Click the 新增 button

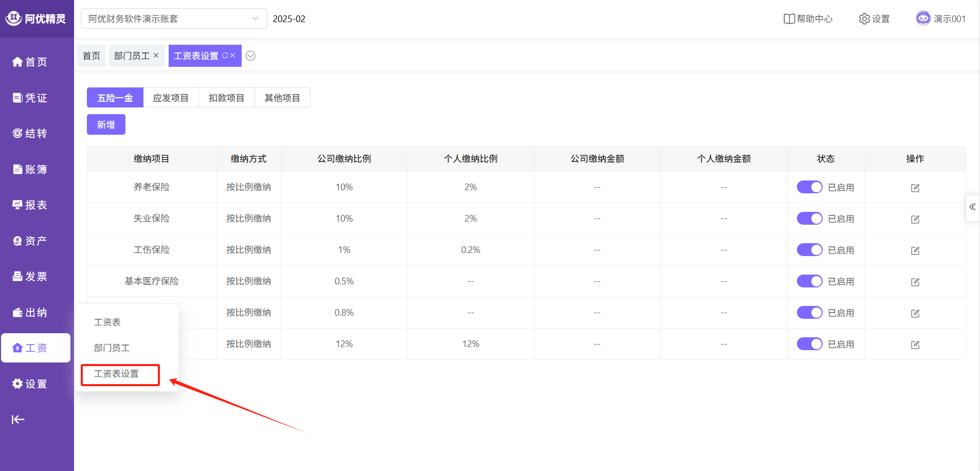(106, 124)
